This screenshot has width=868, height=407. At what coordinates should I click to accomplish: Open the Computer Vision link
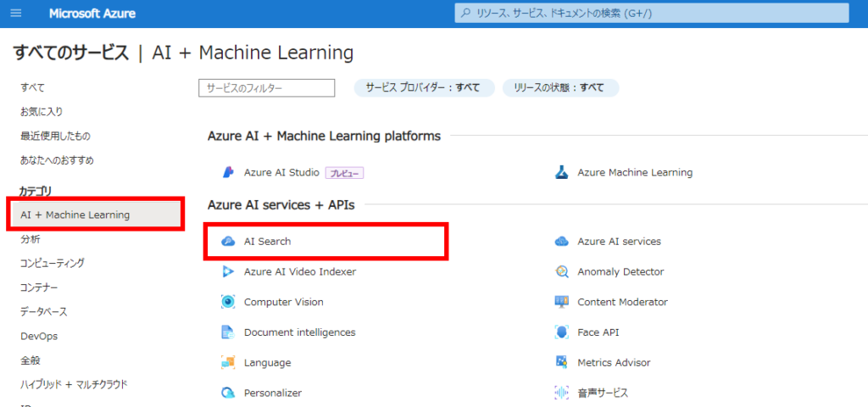tap(284, 303)
